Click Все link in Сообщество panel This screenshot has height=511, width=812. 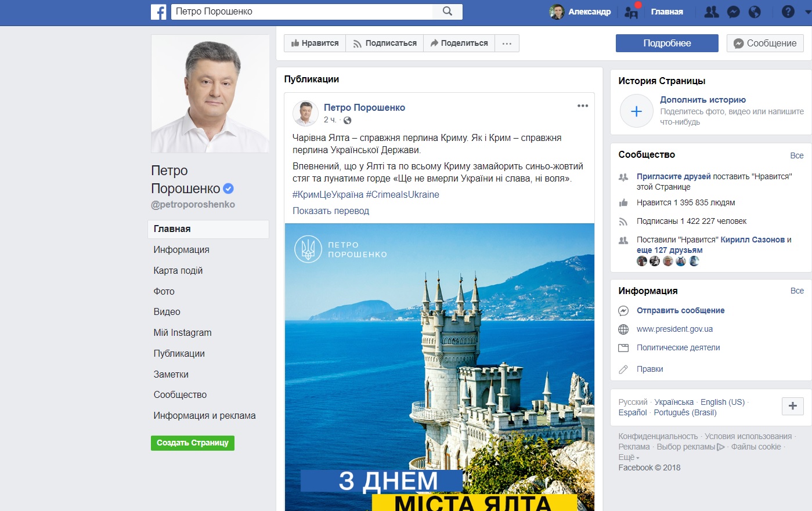pos(797,155)
